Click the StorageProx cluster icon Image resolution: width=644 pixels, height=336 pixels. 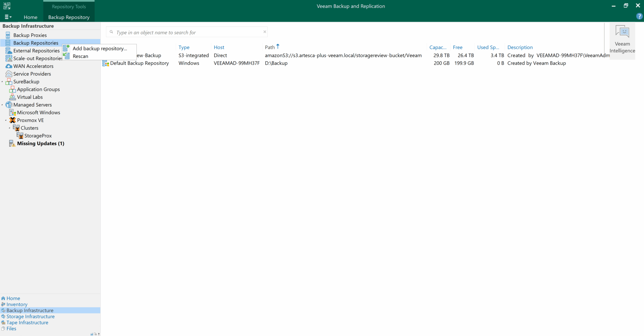pos(20,136)
